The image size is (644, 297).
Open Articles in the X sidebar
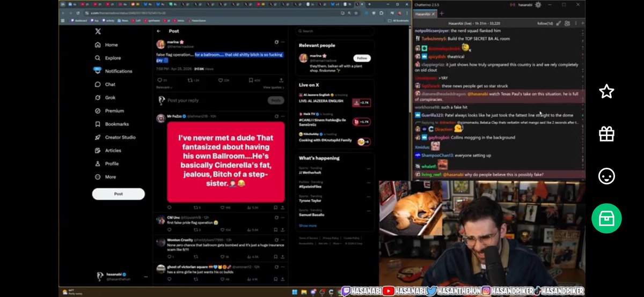(x=108, y=151)
